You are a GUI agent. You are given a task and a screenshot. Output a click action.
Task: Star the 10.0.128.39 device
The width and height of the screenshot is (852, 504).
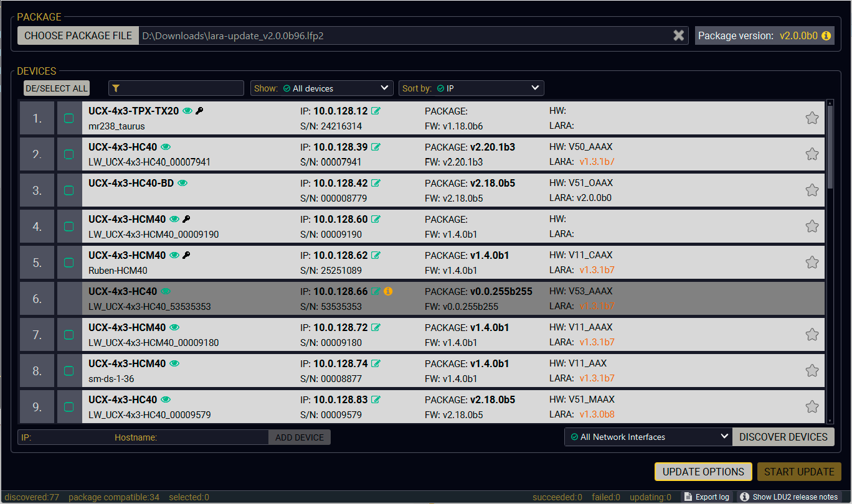click(812, 154)
